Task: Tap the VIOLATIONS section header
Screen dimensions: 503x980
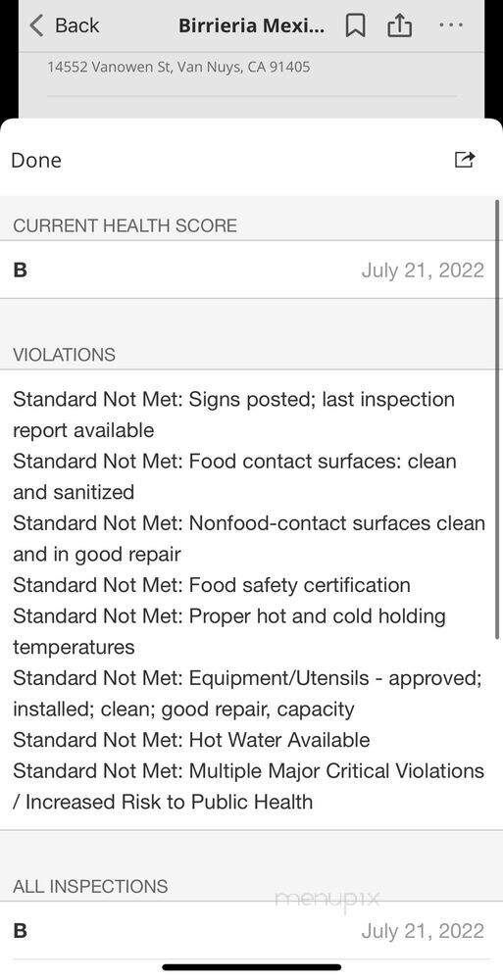Action: [x=65, y=355]
